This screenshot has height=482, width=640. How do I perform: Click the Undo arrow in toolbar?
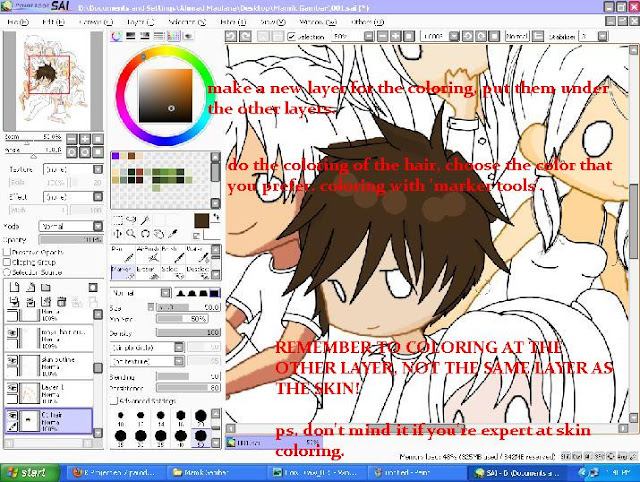[x=231, y=36]
